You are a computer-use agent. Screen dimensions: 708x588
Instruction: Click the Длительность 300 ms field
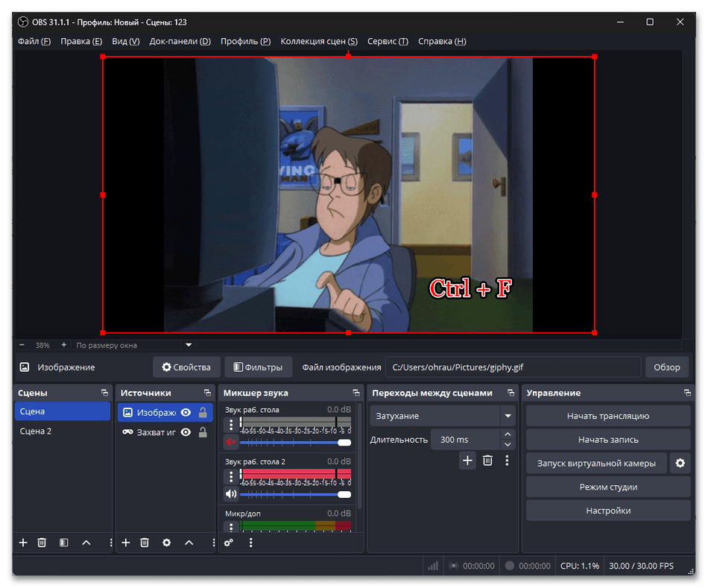466,440
